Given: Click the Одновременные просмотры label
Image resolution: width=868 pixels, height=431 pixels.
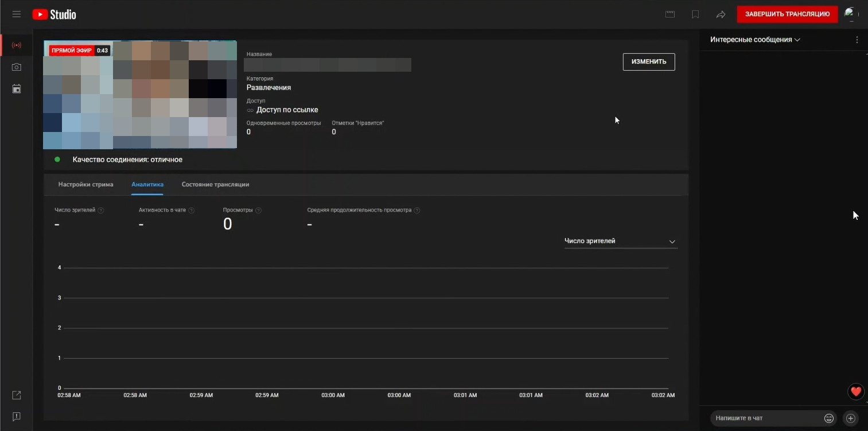Looking at the screenshot, I should 283,123.
